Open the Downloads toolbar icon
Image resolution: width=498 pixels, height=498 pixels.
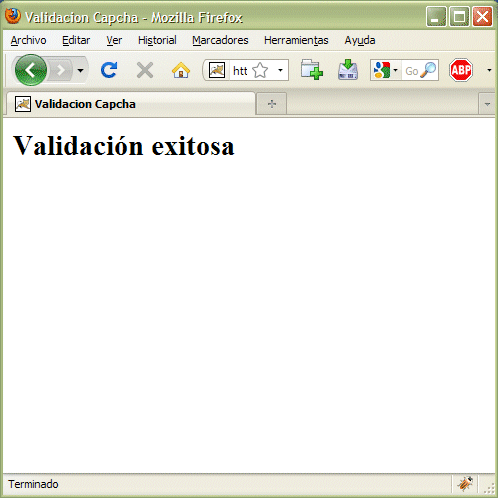pyautogui.click(x=348, y=69)
